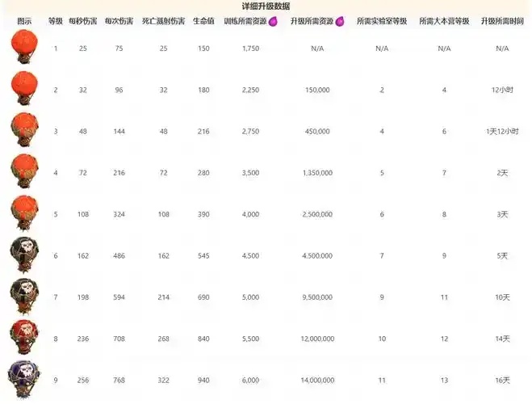Click the 所需大本营等级 column header
Viewport: 532px width, 404px height.
(444, 21)
